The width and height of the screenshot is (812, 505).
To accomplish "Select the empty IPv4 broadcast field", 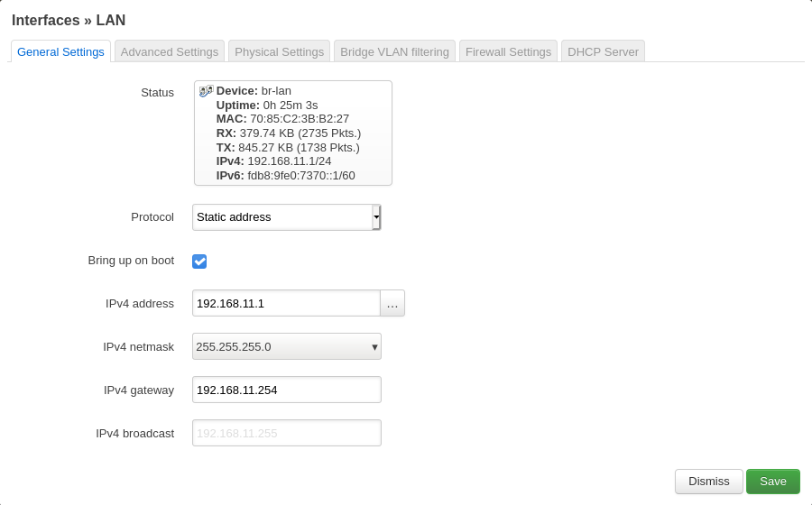I will pos(286,433).
